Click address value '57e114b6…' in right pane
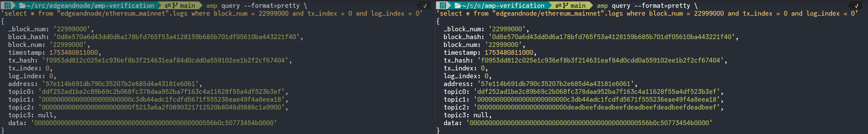 556,84
